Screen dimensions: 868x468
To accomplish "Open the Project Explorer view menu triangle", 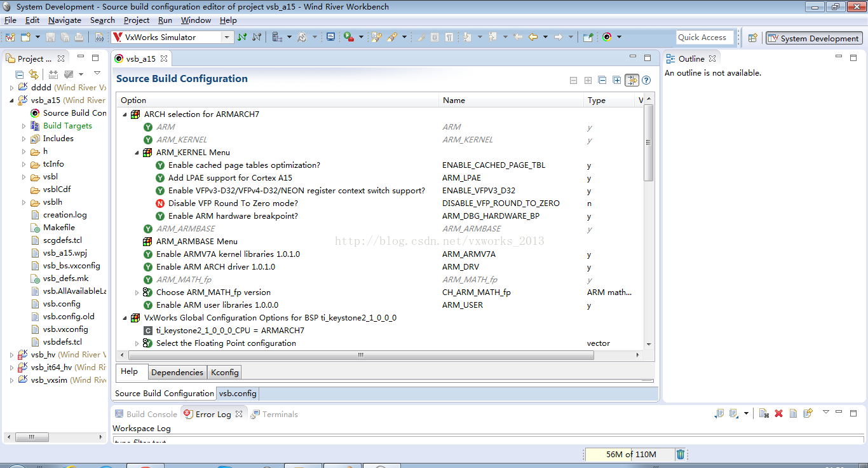I will 97,74.
